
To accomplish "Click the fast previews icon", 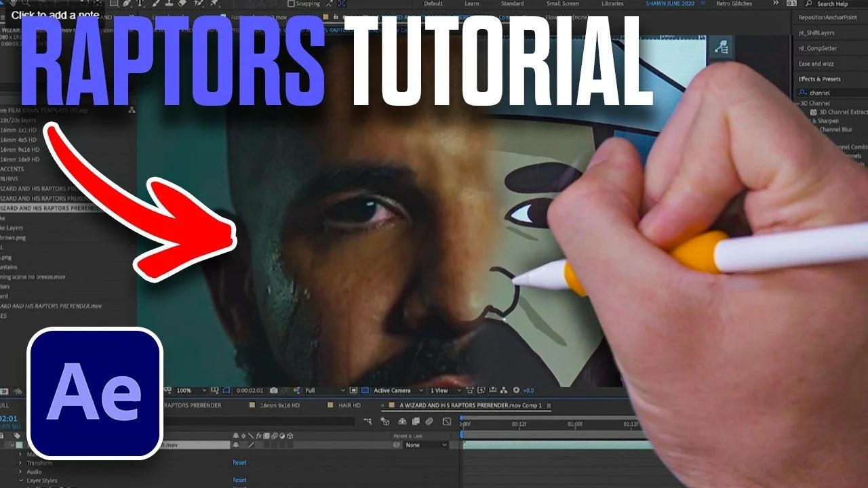I will [481, 390].
